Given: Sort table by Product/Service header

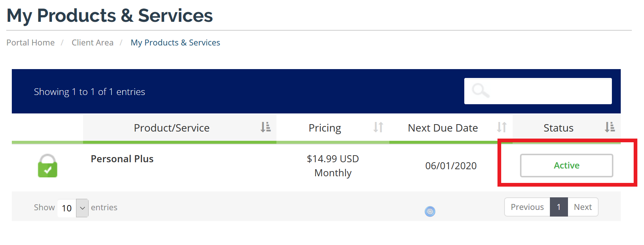Looking at the screenshot, I should tap(172, 128).
